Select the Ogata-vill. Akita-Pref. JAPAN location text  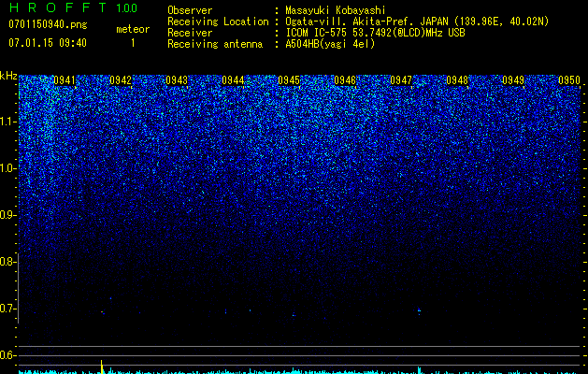417,22
